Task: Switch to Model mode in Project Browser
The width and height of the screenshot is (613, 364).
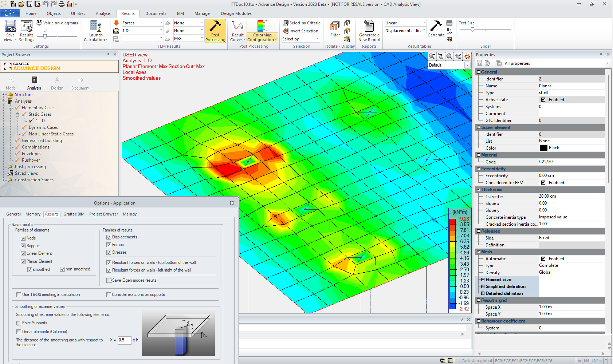Action: coord(11,83)
